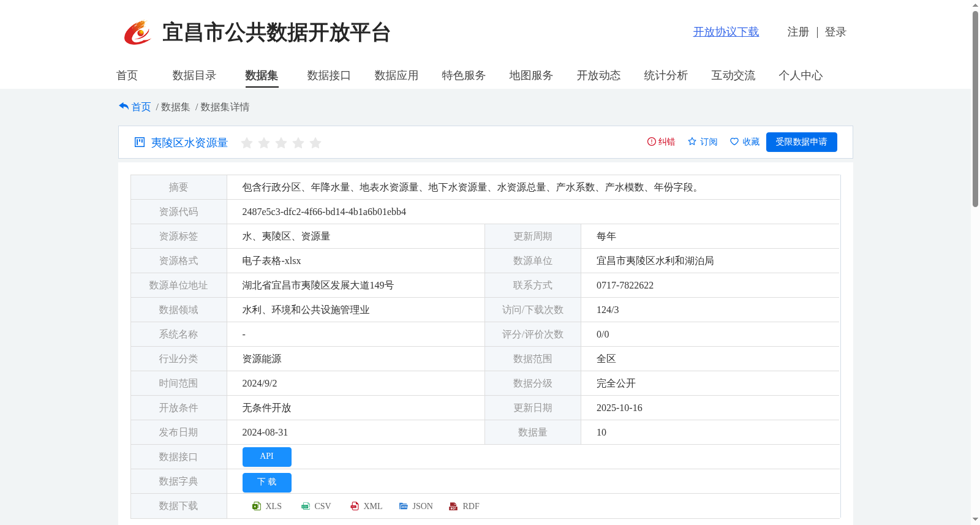Image resolution: width=980 pixels, height=525 pixels.
Task: Click the scrollbar down arrow
Action: point(975,519)
